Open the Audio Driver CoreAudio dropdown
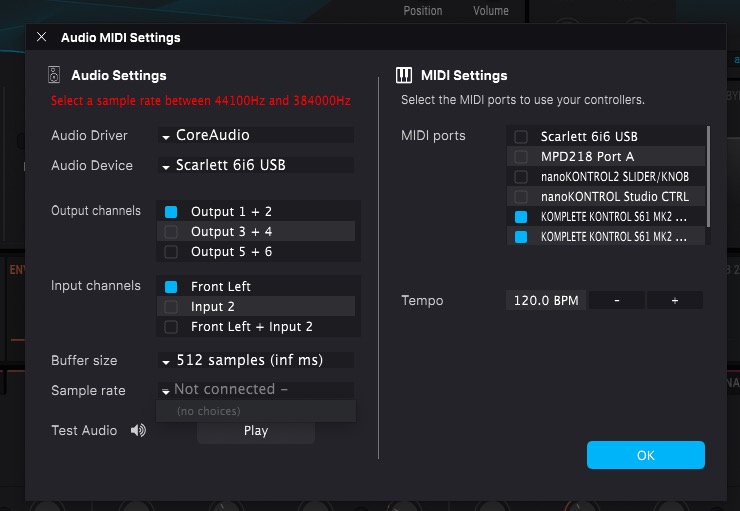Viewport: 740px width, 511px height. (254, 135)
